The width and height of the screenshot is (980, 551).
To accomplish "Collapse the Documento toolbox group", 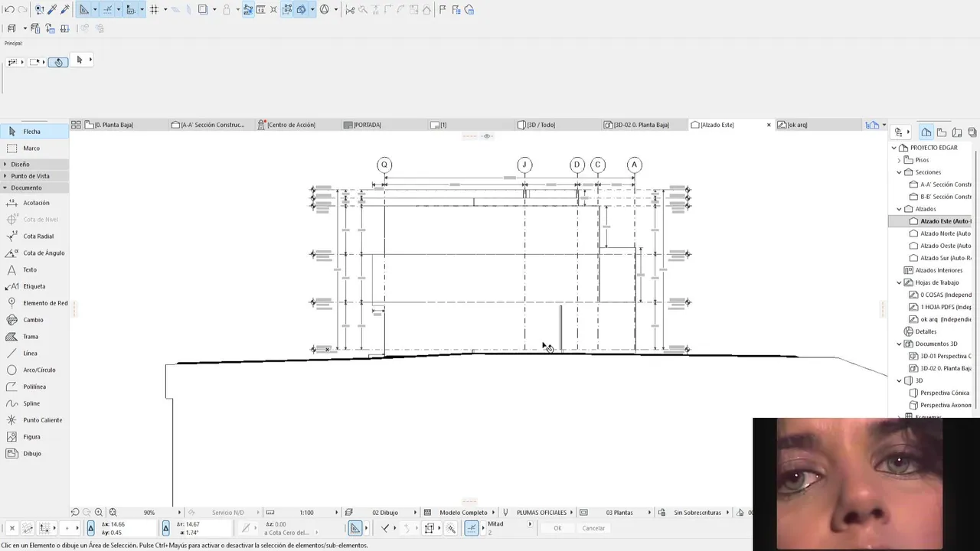I will 34,187.
